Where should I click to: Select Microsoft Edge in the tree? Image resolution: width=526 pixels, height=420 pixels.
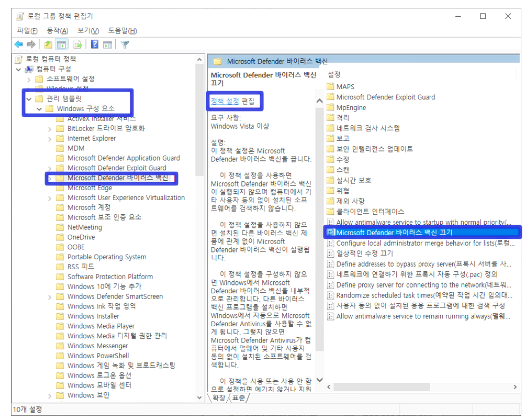[x=89, y=187]
